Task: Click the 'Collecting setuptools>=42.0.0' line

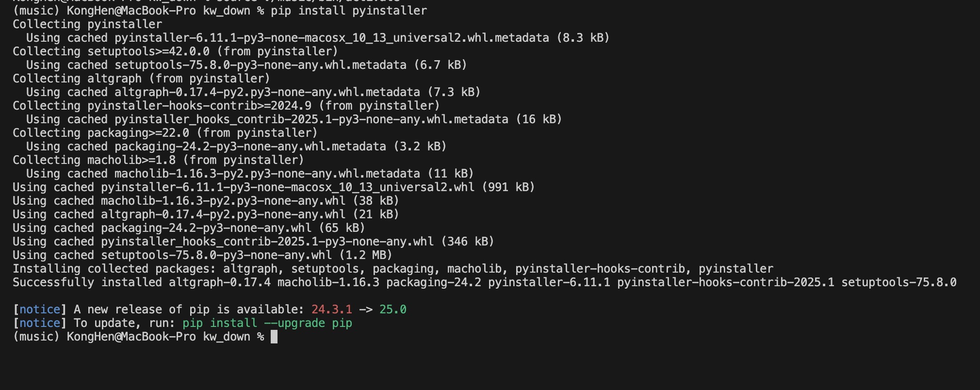Action: click(x=175, y=51)
